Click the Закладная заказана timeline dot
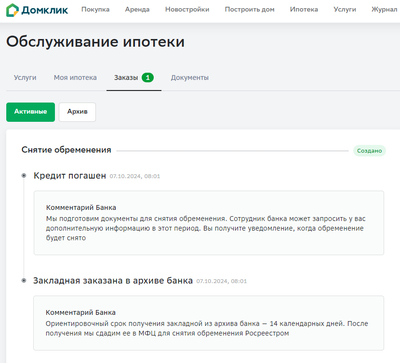Screen dimensions: 400x363 [x=24, y=281]
